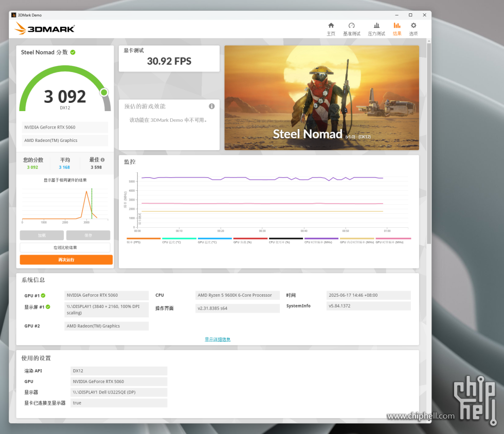Viewport: 504px width, 434px height.
Task: Click the green check icon next to GPU #1
Action: click(43, 296)
